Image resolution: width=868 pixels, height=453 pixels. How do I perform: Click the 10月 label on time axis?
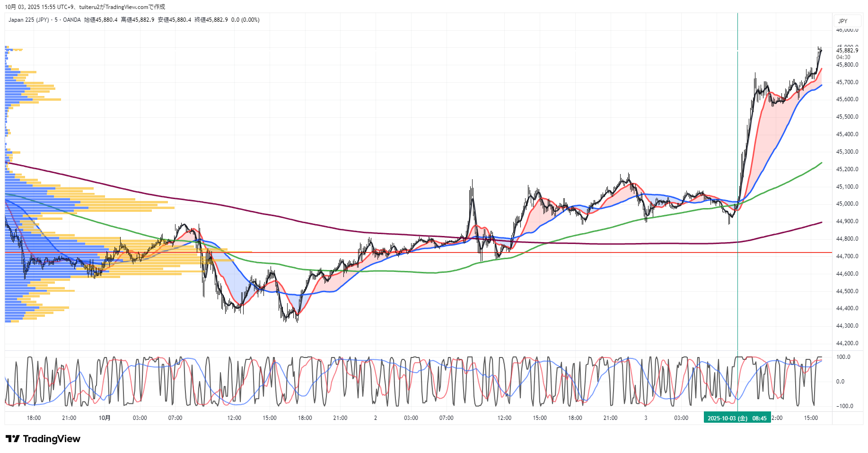(105, 418)
